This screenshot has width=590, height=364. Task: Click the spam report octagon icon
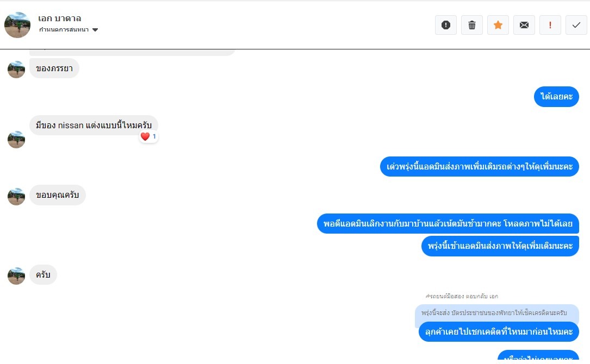[445, 25]
